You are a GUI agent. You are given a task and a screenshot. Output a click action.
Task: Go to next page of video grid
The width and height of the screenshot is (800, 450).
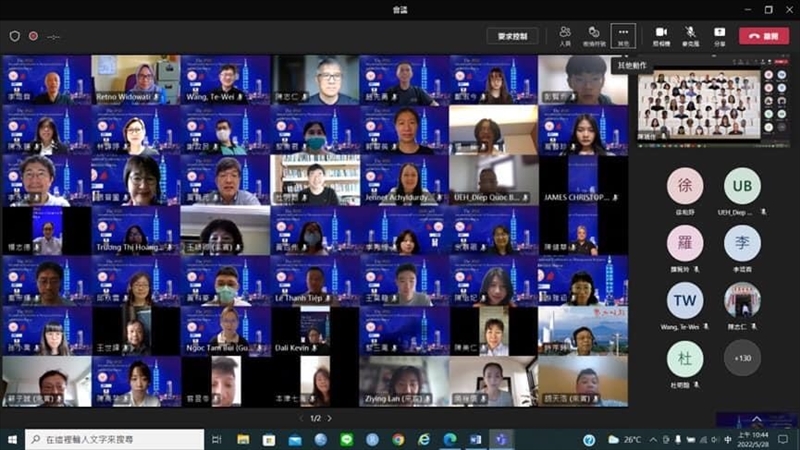point(329,418)
